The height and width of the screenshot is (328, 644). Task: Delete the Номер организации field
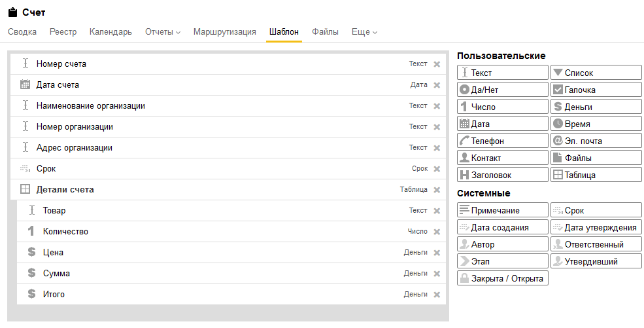click(437, 127)
